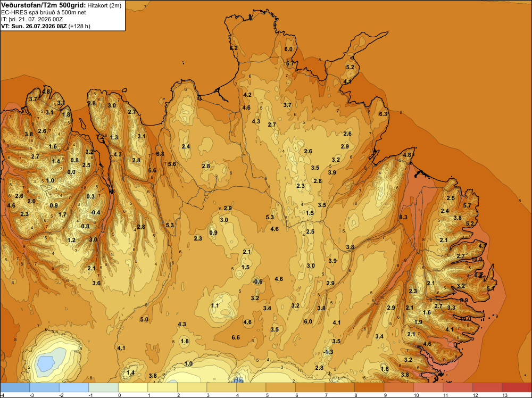Screen dimensions: 532x398
Task: Click the 'EC-HRES spá brúuð á 500m net' line
Action: pos(44,13)
